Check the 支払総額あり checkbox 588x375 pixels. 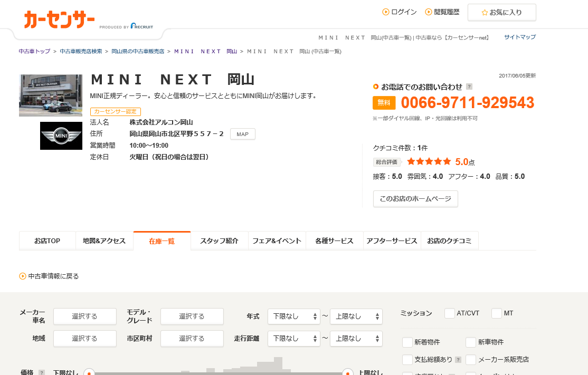(x=407, y=360)
